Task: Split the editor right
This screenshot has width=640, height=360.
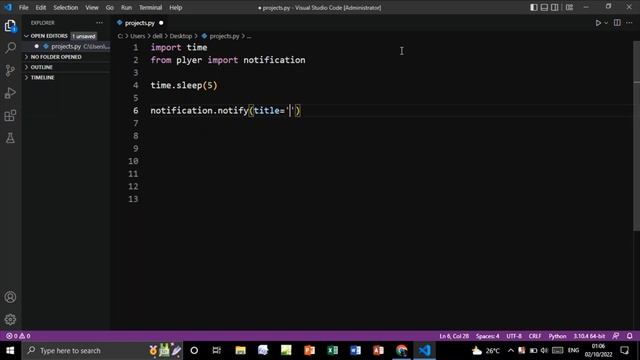Action: [x=617, y=23]
